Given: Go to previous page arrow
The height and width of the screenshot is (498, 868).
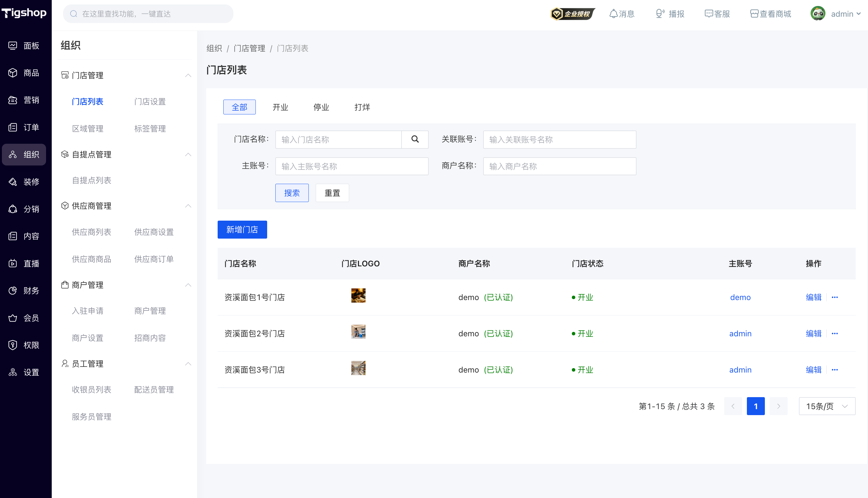Looking at the screenshot, I should click(x=733, y=406).
